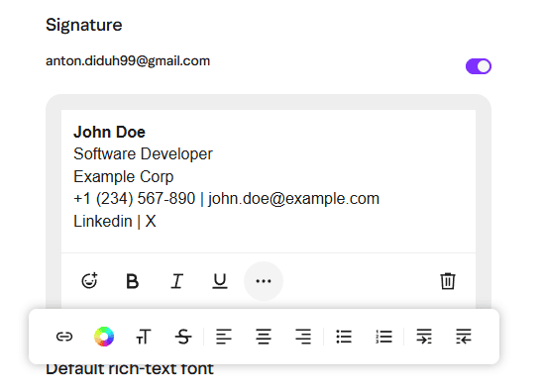This screenshot has width=543, height=392.
Task: Click inside the signature text editor
Action: point(269,181)
